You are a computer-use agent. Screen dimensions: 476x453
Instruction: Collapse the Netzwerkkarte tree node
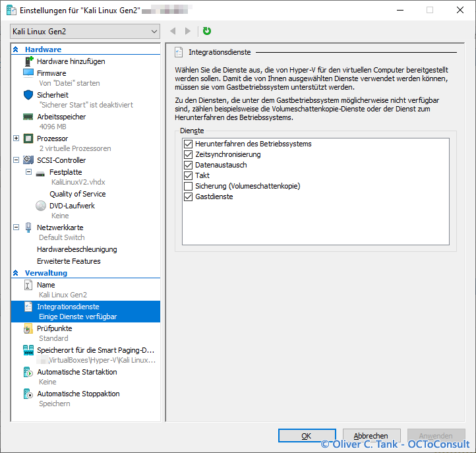[x=16, y=227]
